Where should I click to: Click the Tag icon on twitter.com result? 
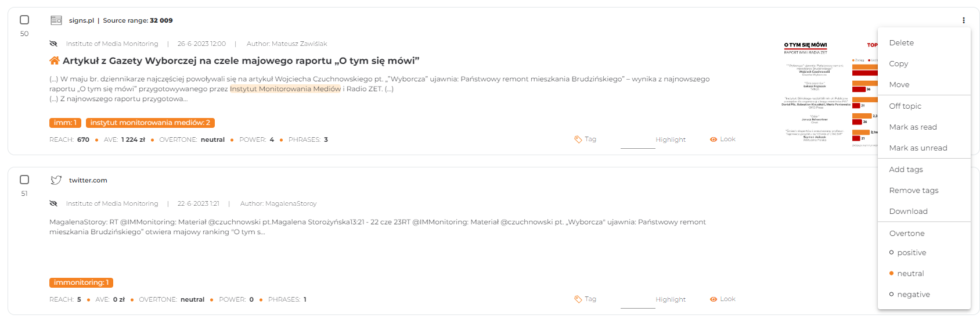[578, 299]
